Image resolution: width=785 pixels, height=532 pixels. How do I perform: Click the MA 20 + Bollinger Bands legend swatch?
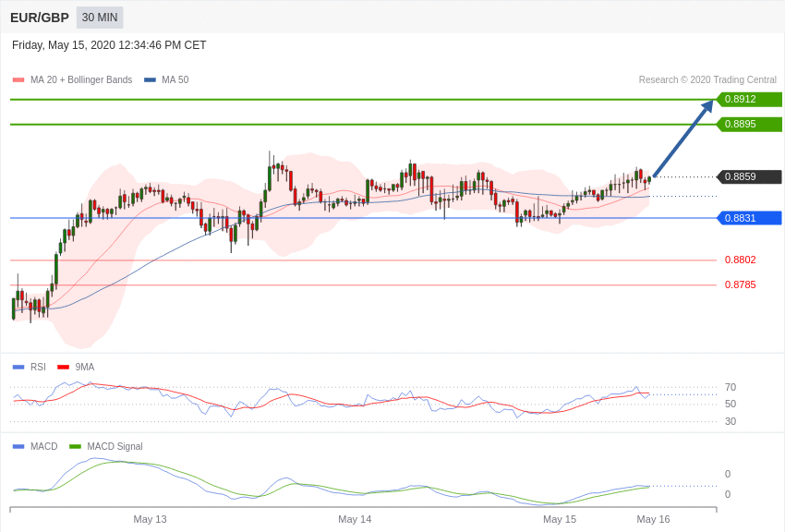tap(18, 80)
